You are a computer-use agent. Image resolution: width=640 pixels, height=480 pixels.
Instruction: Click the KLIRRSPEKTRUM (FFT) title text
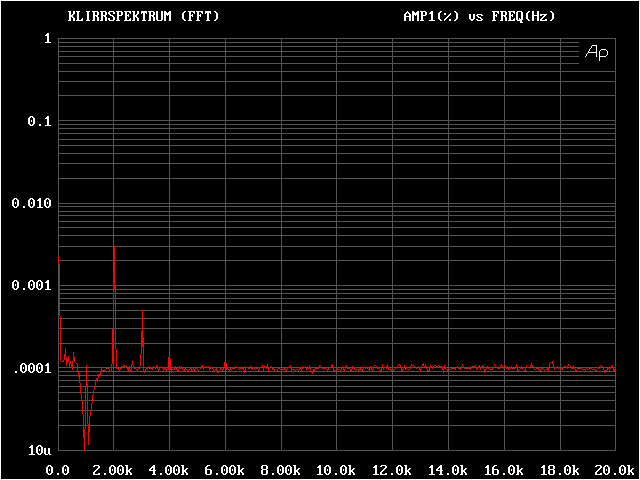tap(143, 17)
